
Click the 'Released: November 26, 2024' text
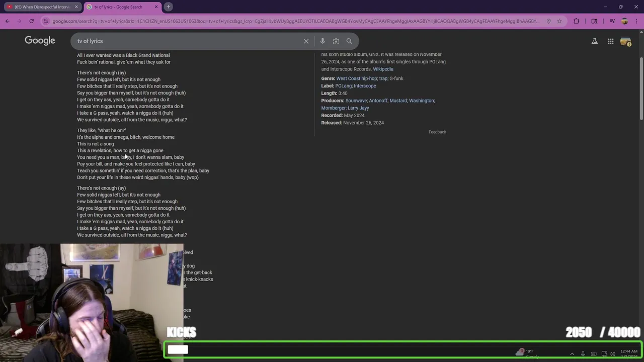353,123
